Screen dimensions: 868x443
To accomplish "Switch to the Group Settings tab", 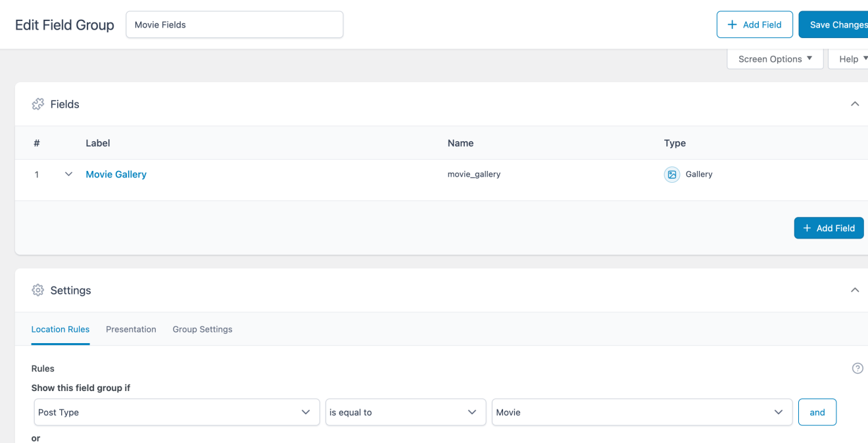I will [x=203, y=329].
